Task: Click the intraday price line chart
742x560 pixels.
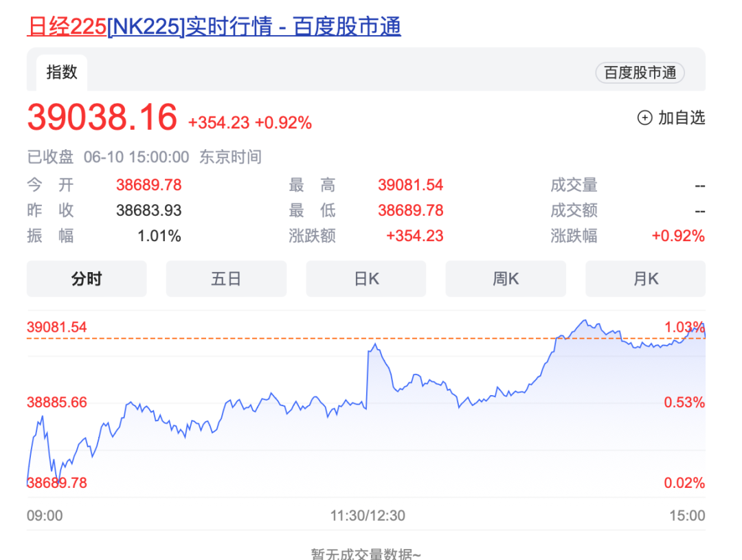Action: (x=366, y=403)
